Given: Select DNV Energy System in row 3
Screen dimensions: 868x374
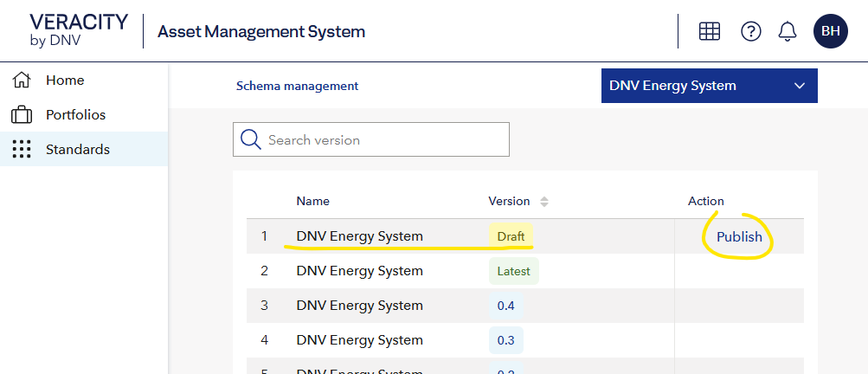Looking at the screenshot, I should coord(360,306).
